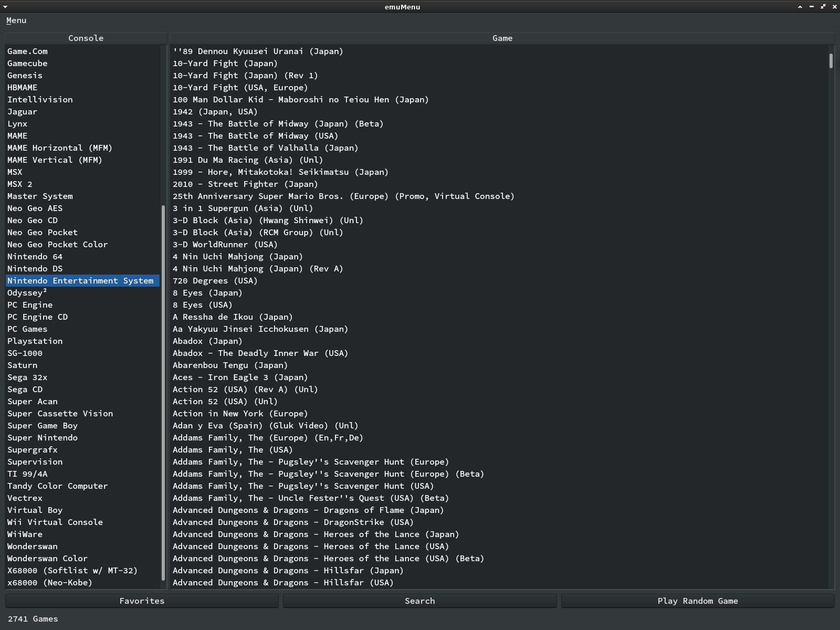Choose Nintendo 64 console
This screenshot has height=630, width=840.
[x=82, y=257]
